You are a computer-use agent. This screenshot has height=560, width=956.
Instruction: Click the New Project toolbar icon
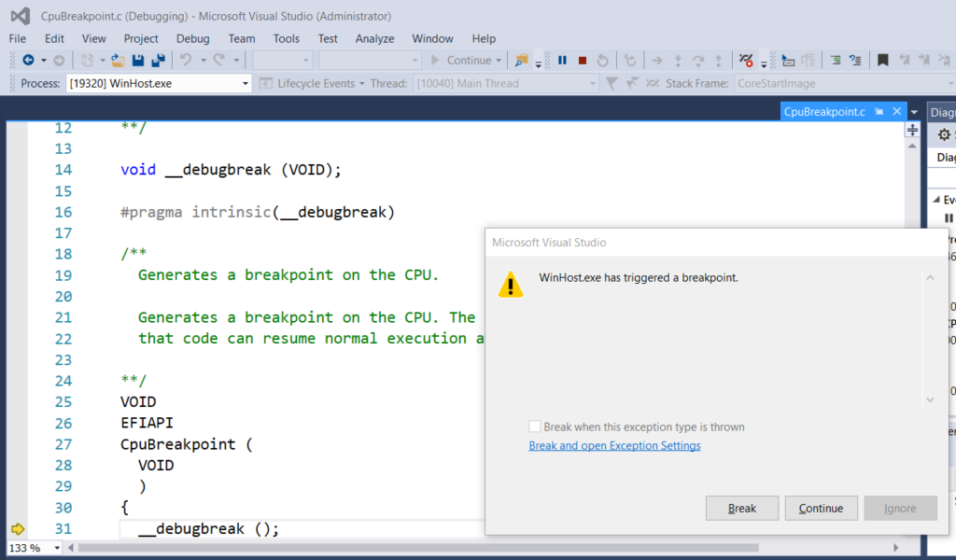(87, 60)
